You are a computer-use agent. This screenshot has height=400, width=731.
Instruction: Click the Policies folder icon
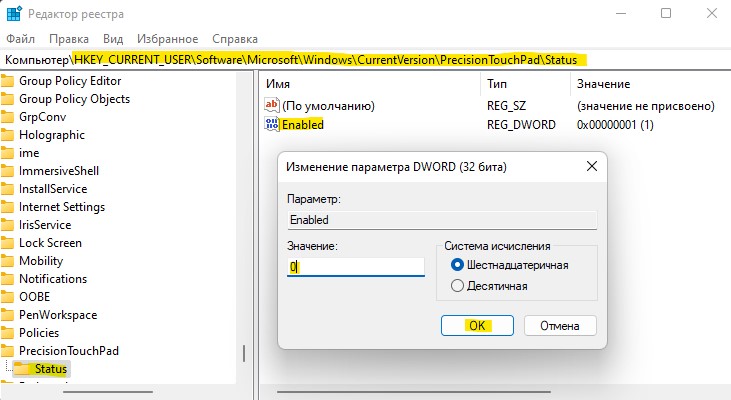(x=7, y=333)
